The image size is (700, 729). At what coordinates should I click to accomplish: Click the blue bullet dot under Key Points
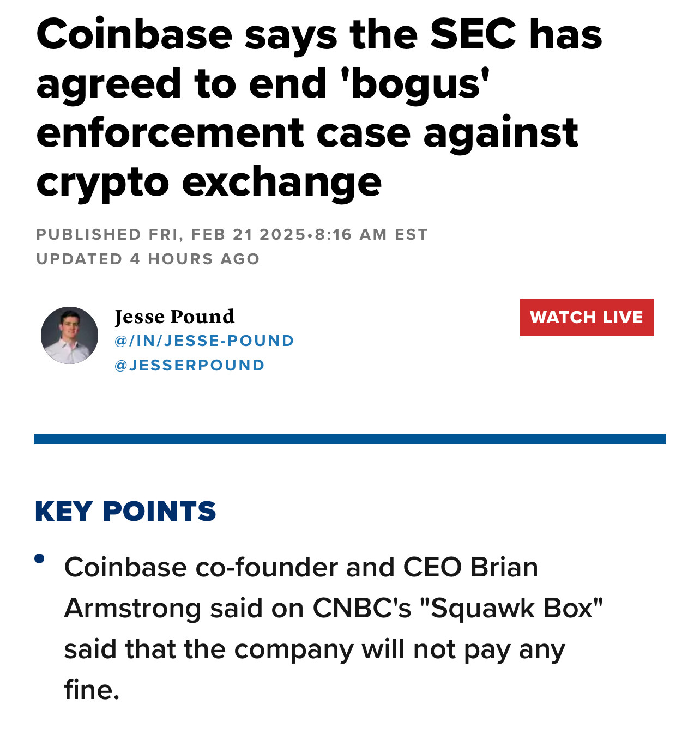click(x=39, y=558)
